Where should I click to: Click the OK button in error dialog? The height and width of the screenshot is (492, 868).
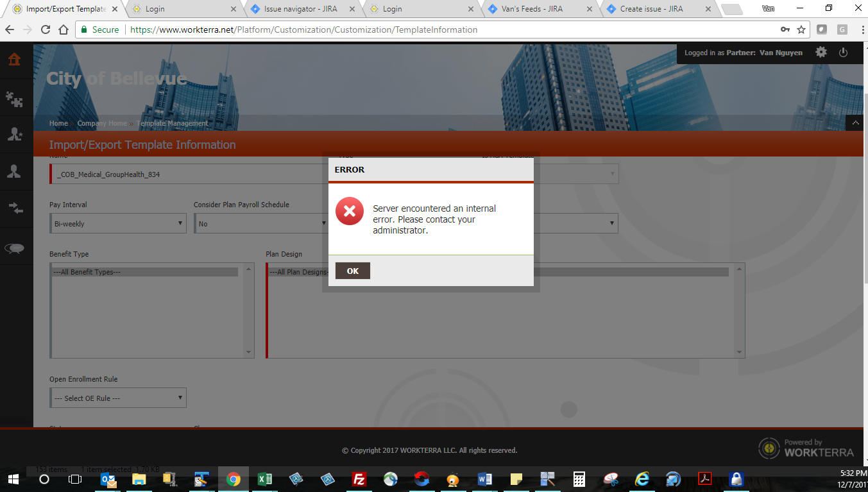pyautogui.click(x=352, y=271)
